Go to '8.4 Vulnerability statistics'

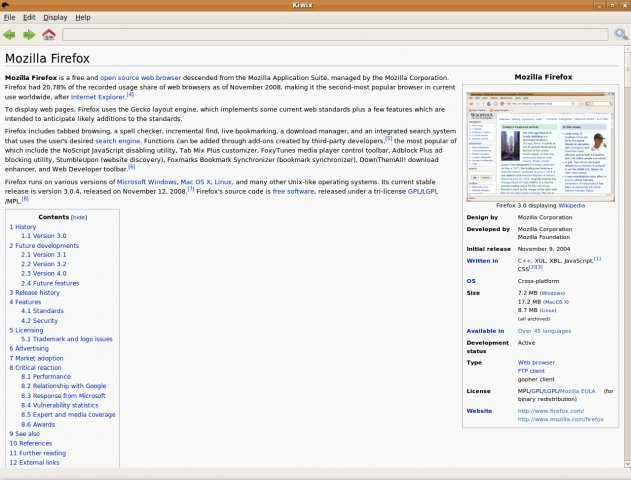click(x=60, y=405)
